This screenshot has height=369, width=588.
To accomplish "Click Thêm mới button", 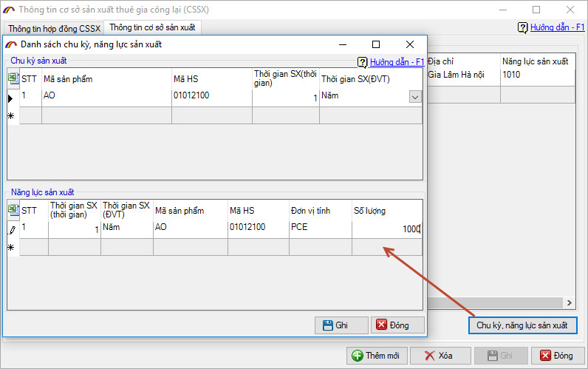I will 377,356.
